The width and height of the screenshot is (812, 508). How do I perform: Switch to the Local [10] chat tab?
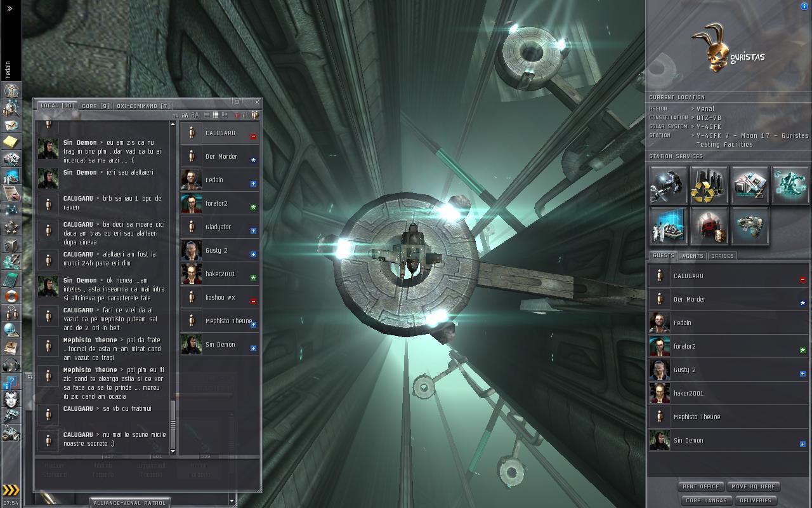click(x=57, y=105)
